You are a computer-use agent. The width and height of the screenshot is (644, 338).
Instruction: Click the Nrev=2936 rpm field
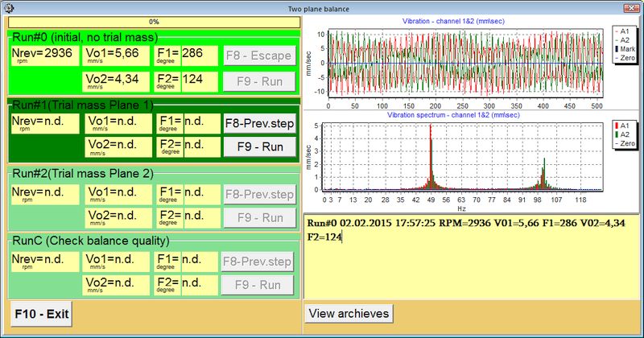click(45, 56)
